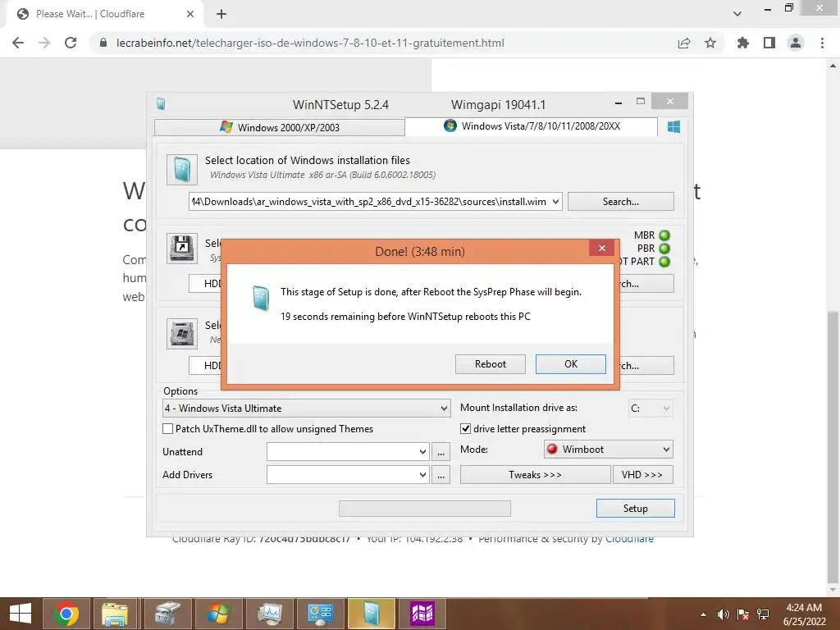Close the Please Wait Cloudflare tab
Image resolution: width=840 pixels, height=630 pixels.
click(x=190, y=14)
